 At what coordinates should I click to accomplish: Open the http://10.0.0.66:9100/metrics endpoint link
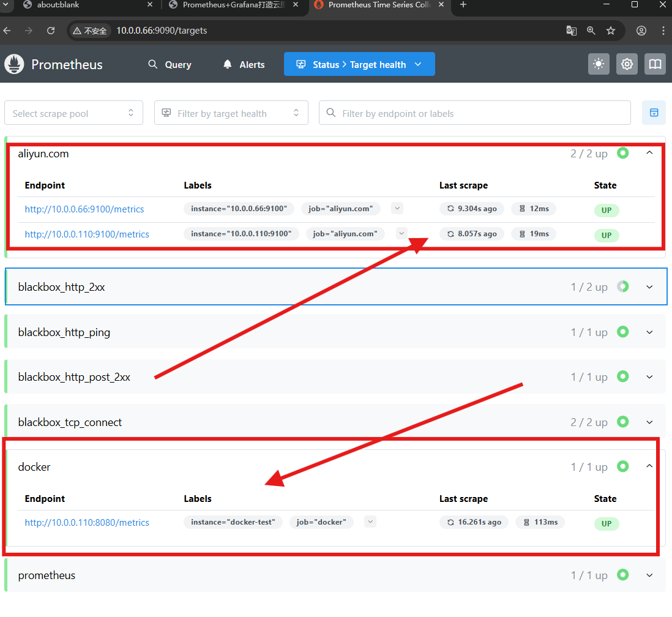pos(84,209)
